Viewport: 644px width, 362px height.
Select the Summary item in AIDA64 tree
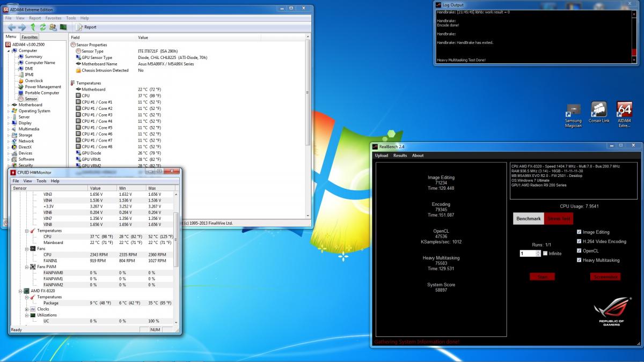[33, 56]
